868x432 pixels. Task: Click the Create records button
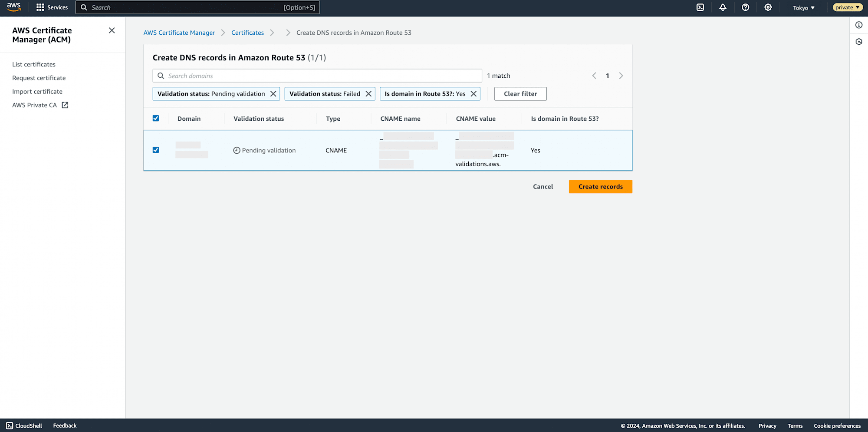tap(601, 187)
